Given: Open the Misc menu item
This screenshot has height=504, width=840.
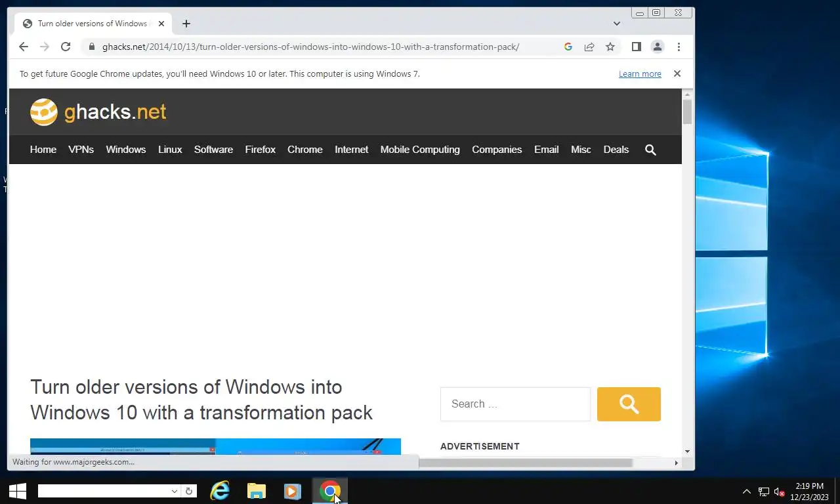Looking at the screenshot, I should pos(581,150).
